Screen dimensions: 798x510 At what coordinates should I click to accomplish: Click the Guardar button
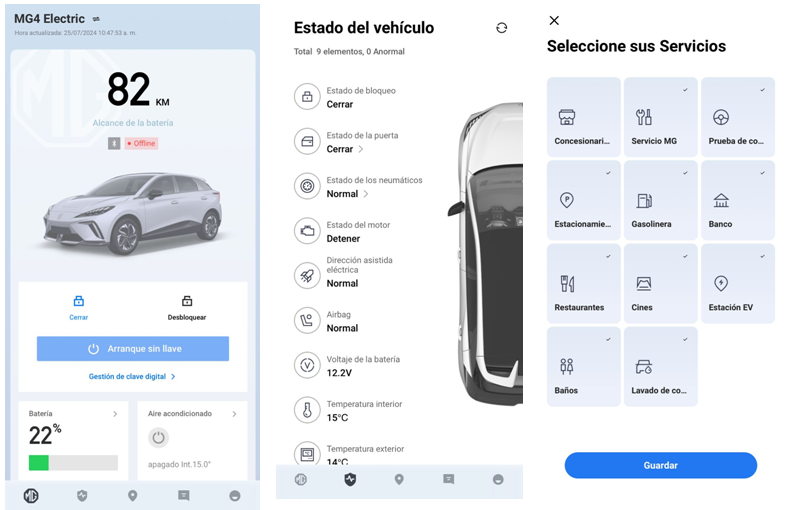(661, 465)
